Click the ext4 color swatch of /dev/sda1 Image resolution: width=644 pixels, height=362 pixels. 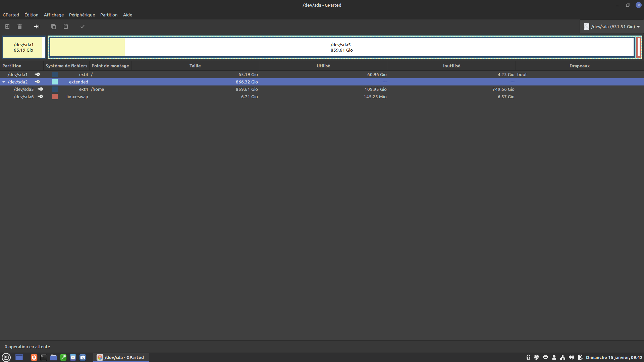click(x=55, y=74)
